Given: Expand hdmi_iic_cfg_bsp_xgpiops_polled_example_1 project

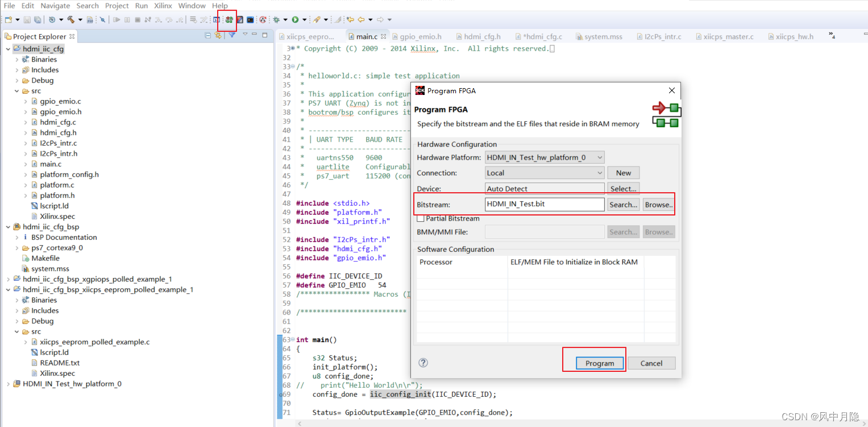Looking at the screenshot, I should pos(8,279).
